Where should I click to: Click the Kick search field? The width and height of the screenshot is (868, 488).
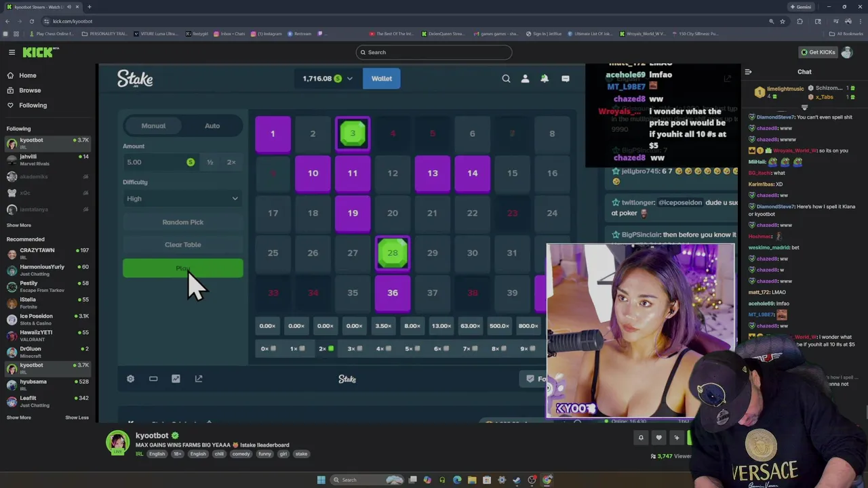pos(434,52)
